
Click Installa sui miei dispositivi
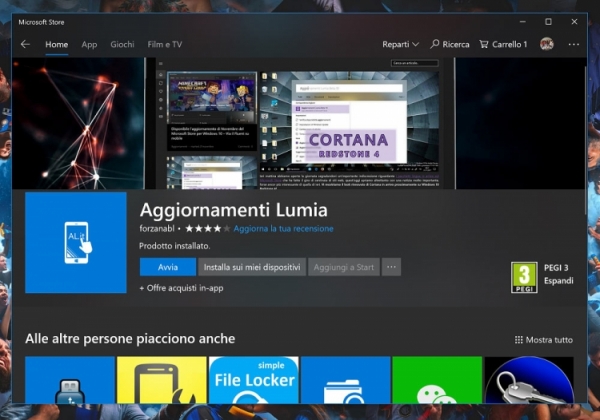[252, 267]
